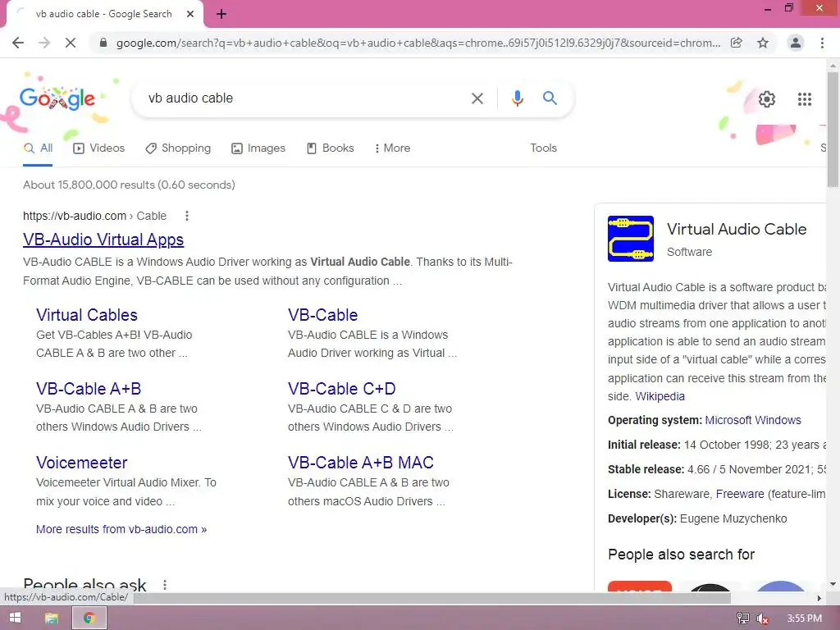
Task: Click the https://vb-audio.com › Cable breadcrumb
Action: [x=94, y=216]
